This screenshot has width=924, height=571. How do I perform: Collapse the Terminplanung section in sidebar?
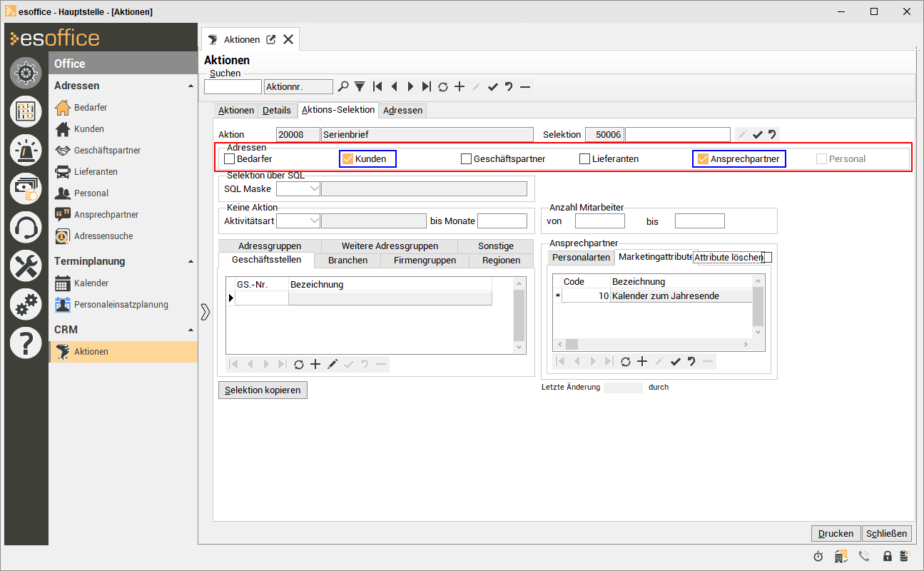tap(191, 261)
